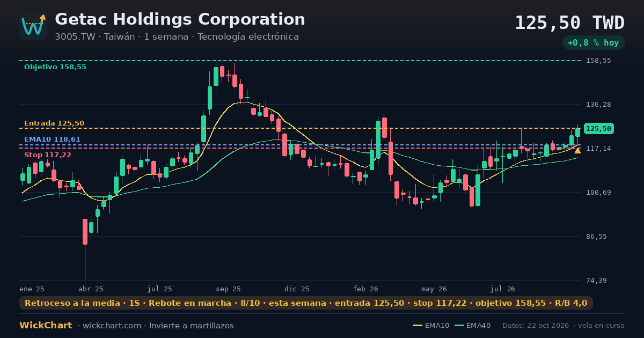Click the "Entrada 125,50" line label
Screen dimensions: 644x338
click(x=54, y=123)
